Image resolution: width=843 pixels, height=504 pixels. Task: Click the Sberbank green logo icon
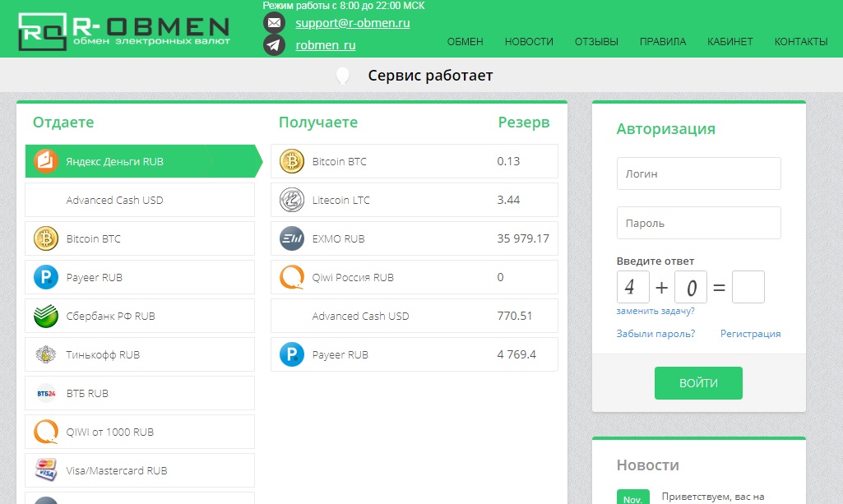coord(46,316)
